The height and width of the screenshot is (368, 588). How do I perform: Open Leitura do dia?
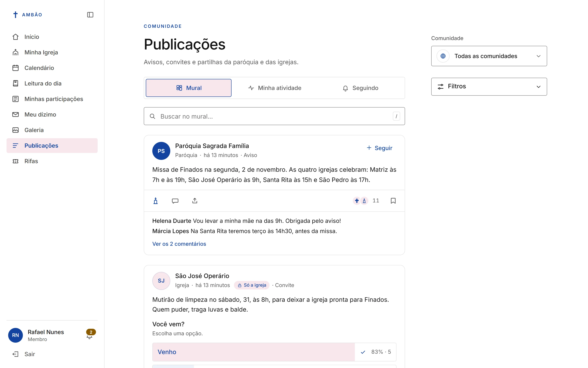coord(52,83)
